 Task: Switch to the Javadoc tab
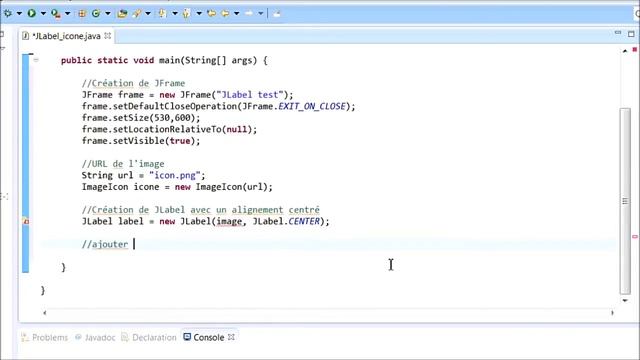[x=95, y=338]
